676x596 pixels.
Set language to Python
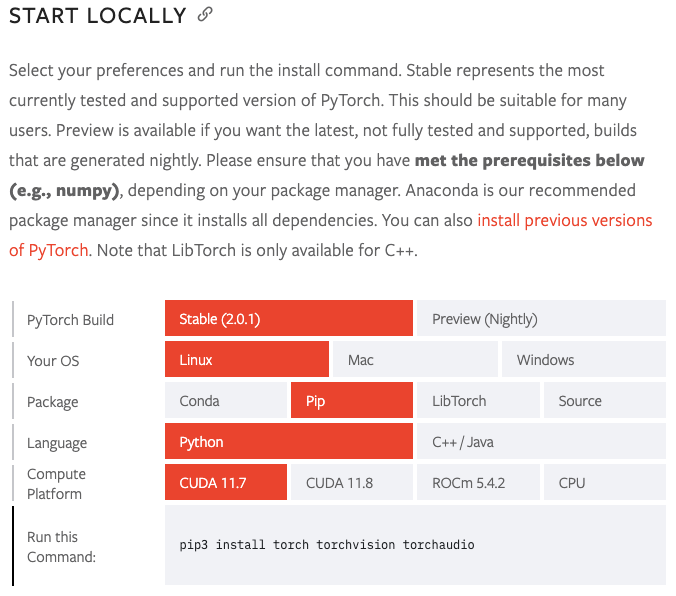pyautogui.click(x=288, y=442)
